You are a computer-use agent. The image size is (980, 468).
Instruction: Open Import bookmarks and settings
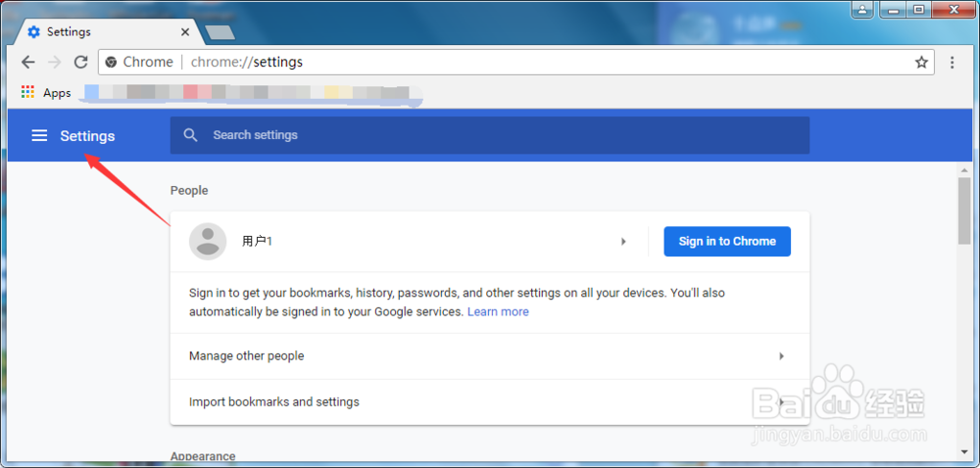point(490,401)
